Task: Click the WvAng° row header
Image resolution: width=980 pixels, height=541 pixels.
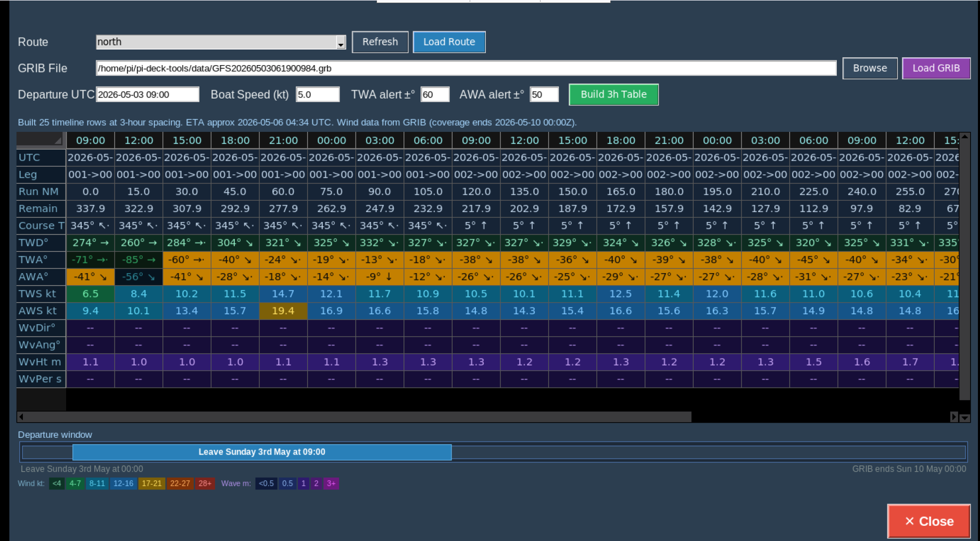Action: [41, 345]
